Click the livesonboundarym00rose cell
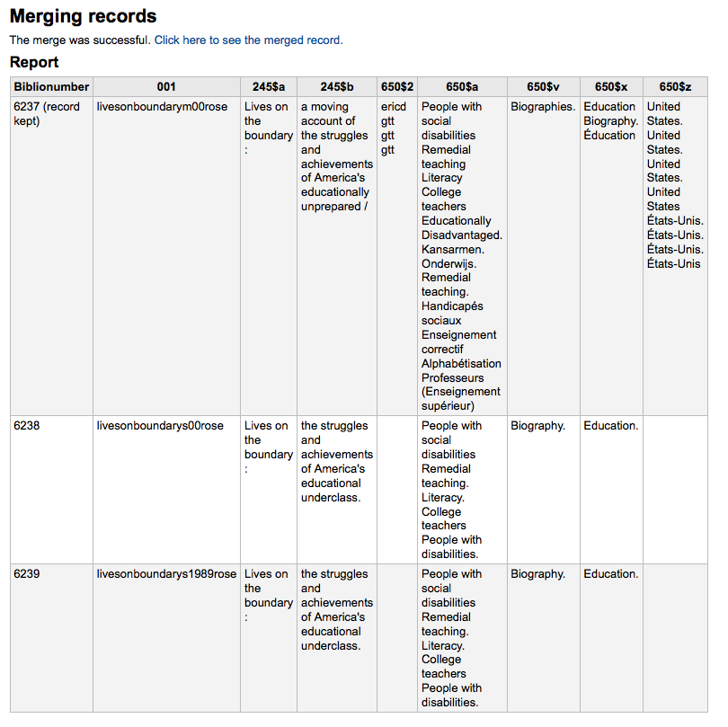728x727 pixels. [162, 107]
